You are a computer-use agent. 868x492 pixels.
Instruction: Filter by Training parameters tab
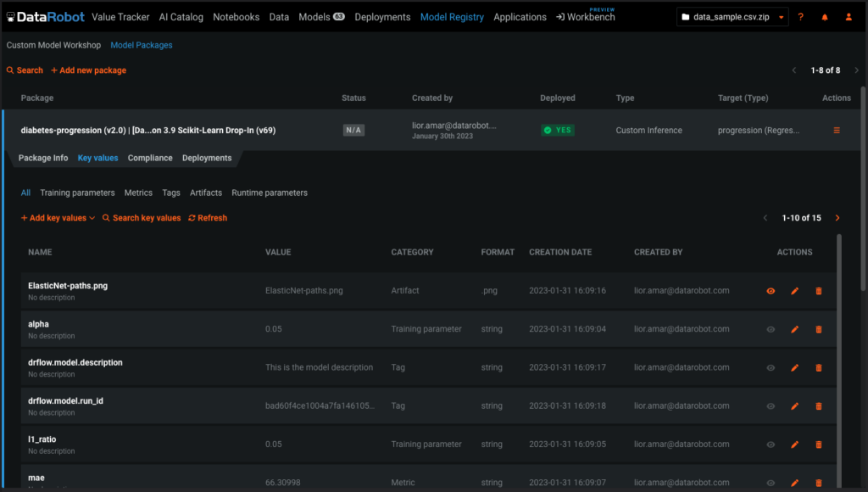click(x=77, y=193)
